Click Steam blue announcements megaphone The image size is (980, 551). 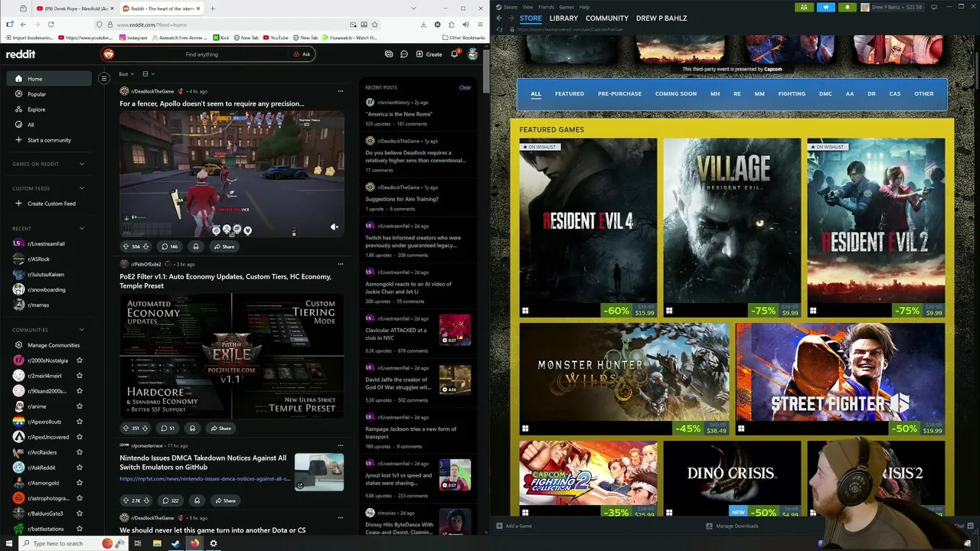click(x=826, y=7)
